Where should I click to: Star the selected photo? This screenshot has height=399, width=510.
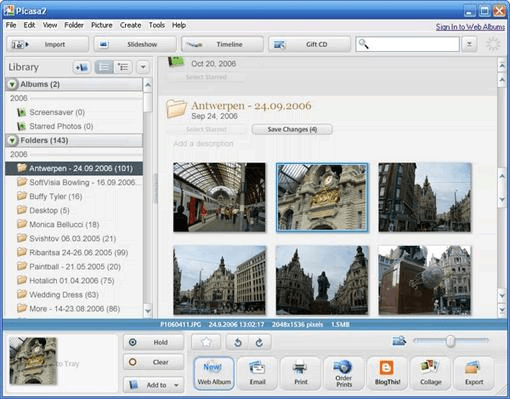(x=206, y=342)
